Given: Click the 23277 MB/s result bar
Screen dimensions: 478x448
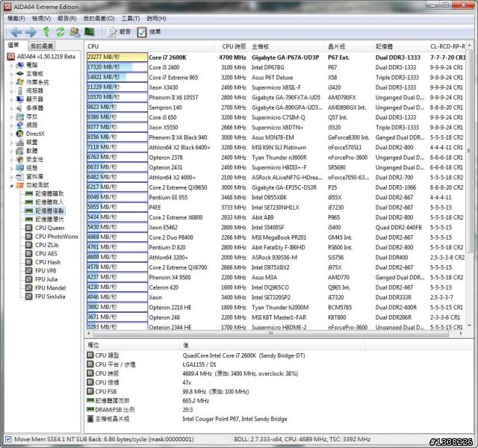Looking at the screenshot, I should pos(117,57).
